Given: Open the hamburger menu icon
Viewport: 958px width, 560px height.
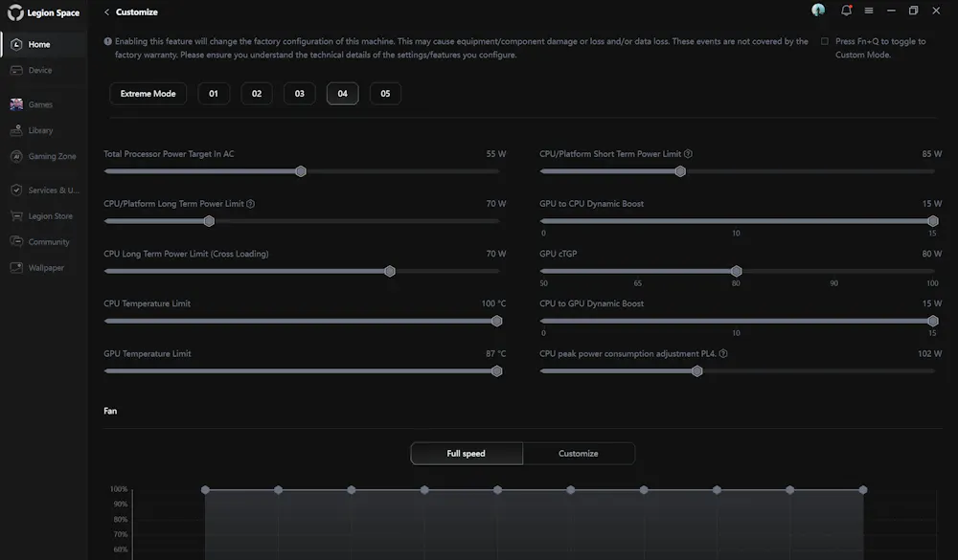Looking at the screenshot, I should [868, 11].
